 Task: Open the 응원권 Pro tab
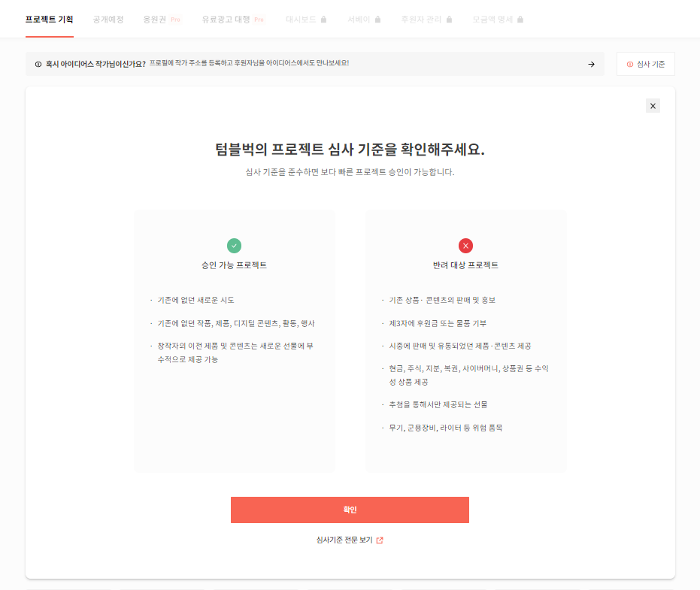pos(162,20)
